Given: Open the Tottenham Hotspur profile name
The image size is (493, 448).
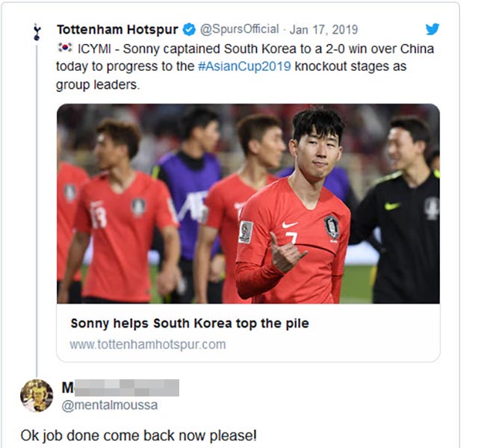Looking at the screenshot, I should [x=117, y=30].
